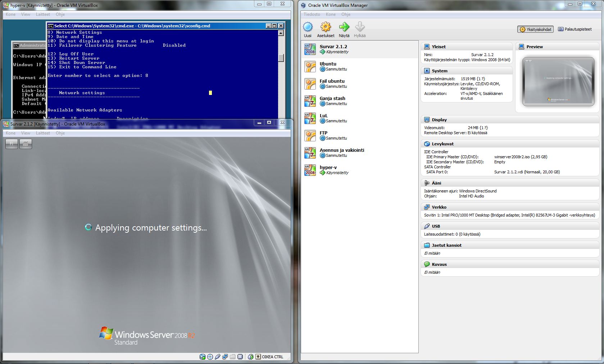Open Tiedosto menu in VirtualBox Manager
604x364 pixels.
[x=312, y=14]
